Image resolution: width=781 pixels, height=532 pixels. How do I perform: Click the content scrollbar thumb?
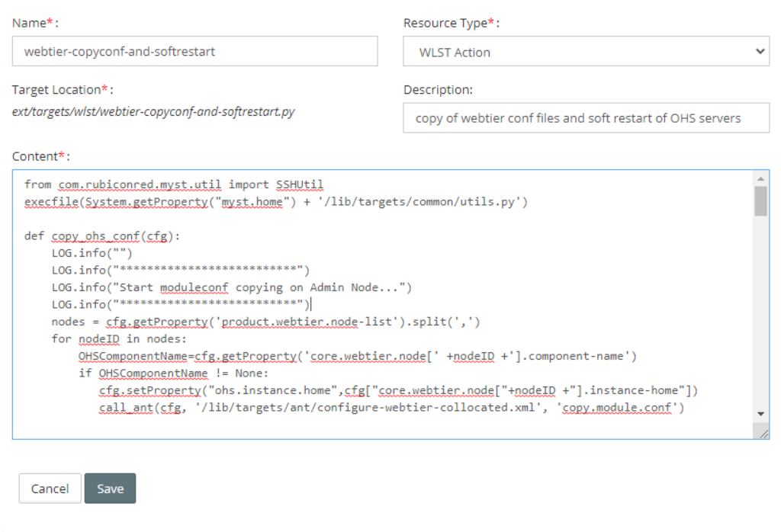click(760, 201)
